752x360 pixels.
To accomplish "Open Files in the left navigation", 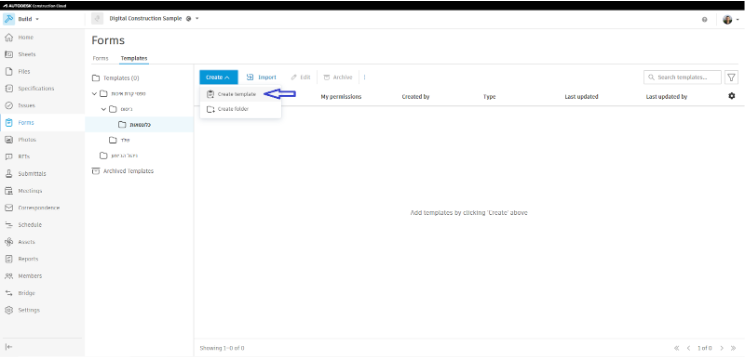I will point(24,71).
